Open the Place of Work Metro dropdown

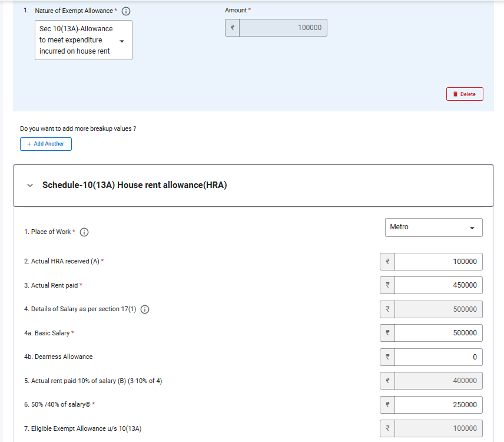click(x=433, y=227)
